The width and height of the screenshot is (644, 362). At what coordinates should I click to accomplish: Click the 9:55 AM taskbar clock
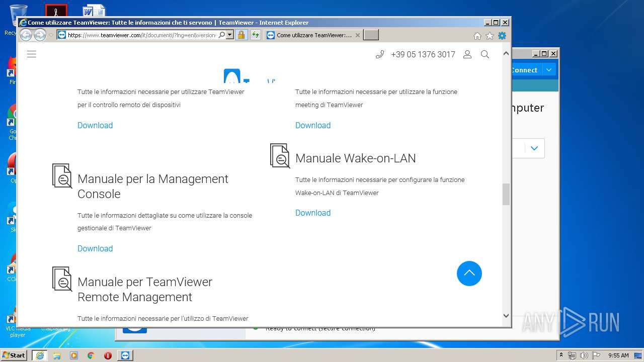[618, 355]
